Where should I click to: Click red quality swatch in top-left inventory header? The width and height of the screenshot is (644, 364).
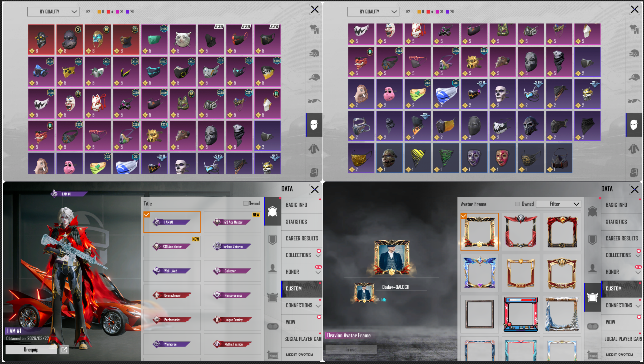[x=108, y=12]
